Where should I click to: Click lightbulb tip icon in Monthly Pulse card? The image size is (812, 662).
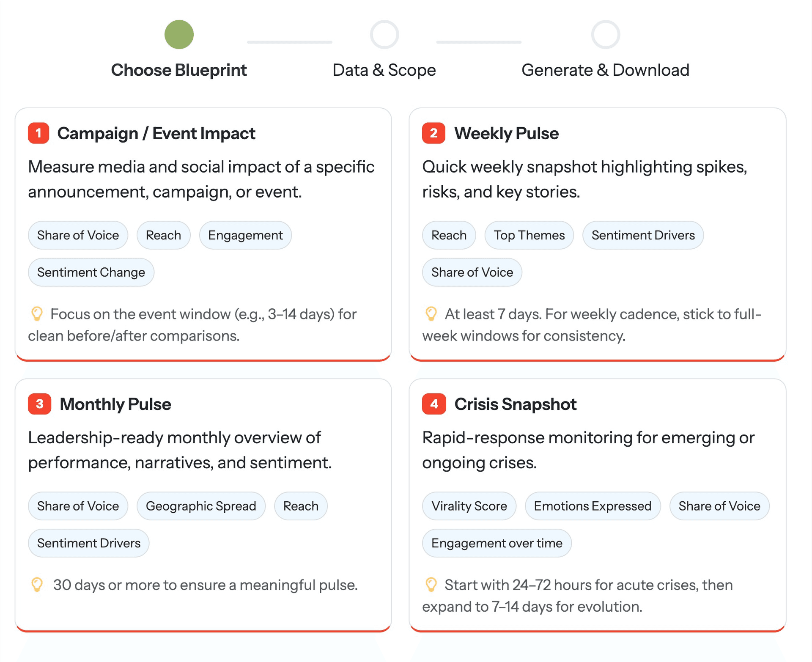pos(37,585)
